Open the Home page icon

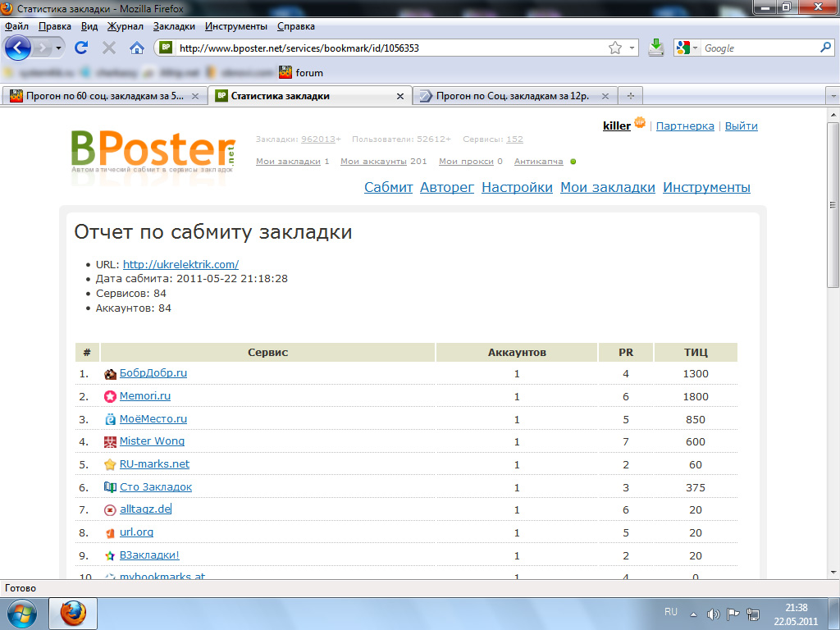pos(137,48)
